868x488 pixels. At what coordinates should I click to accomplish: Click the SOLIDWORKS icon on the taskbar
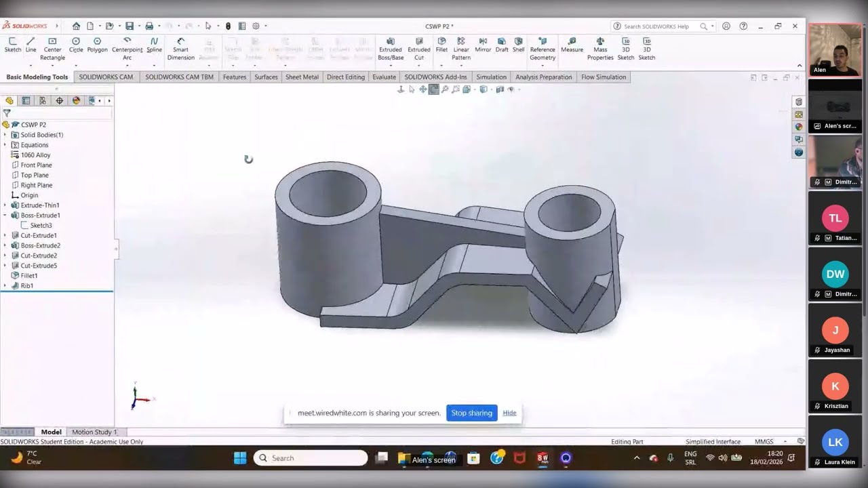click(542, 458)
